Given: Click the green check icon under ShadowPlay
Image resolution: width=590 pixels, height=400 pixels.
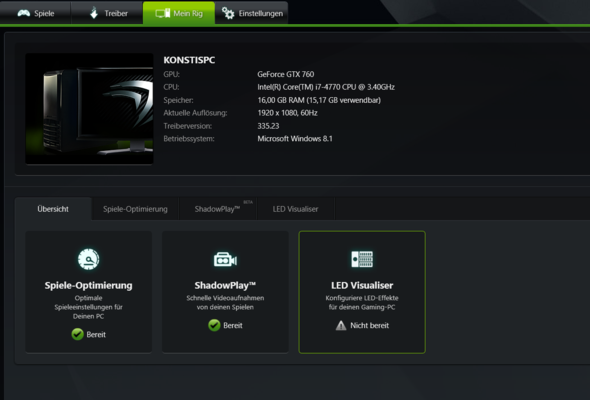Looking at the screenshot, I should coord(214,325).
